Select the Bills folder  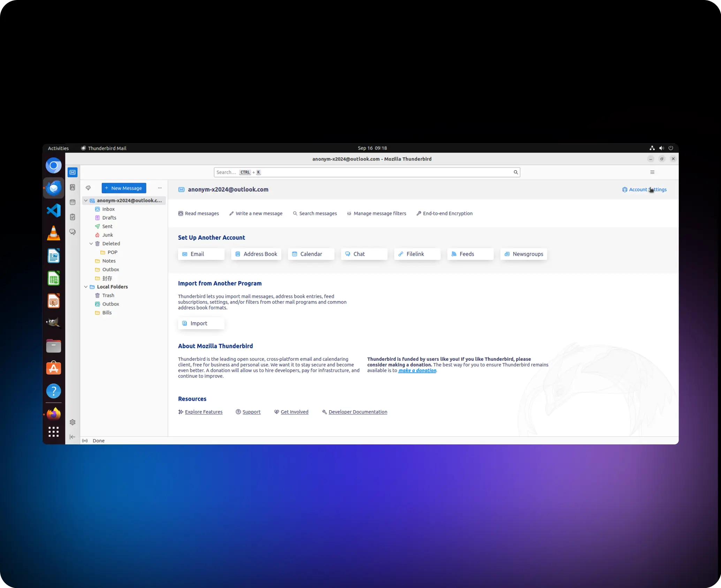click(x=107, y=313)
